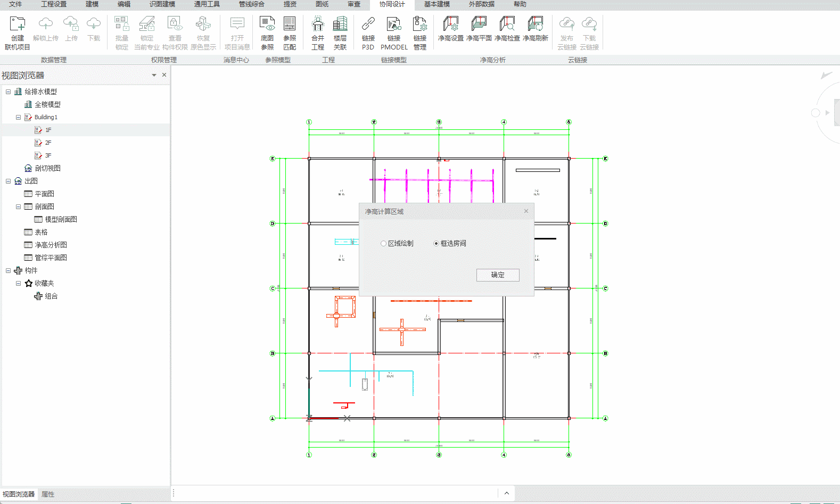Click the 底图参照 icon
Viewport: 840px width, 504px height.
(x=267, y=24)
